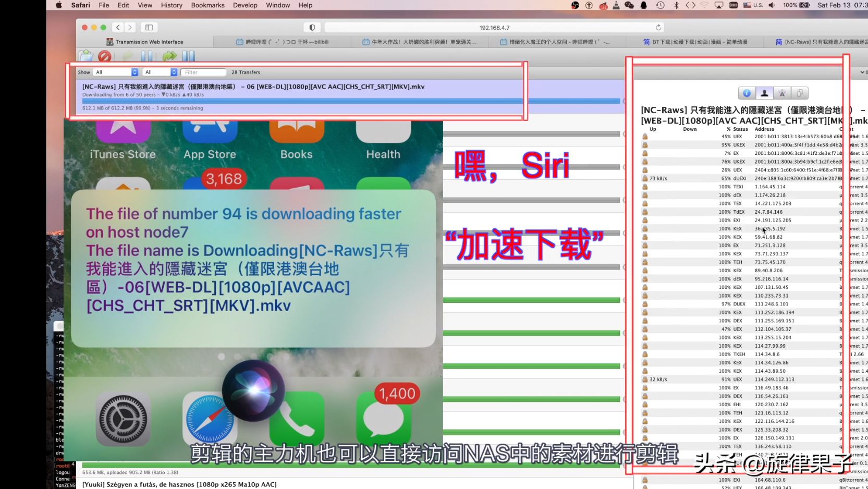Click peer address 1.164.45.114
Screen dimensions: 868x489
(770, 187)
